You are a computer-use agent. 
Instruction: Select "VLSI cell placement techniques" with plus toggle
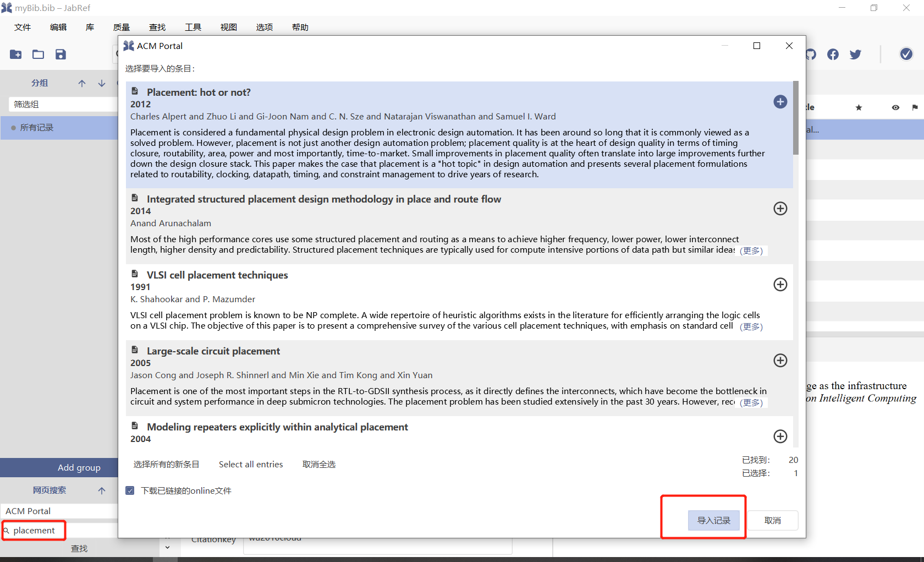[x=780, y=285]
